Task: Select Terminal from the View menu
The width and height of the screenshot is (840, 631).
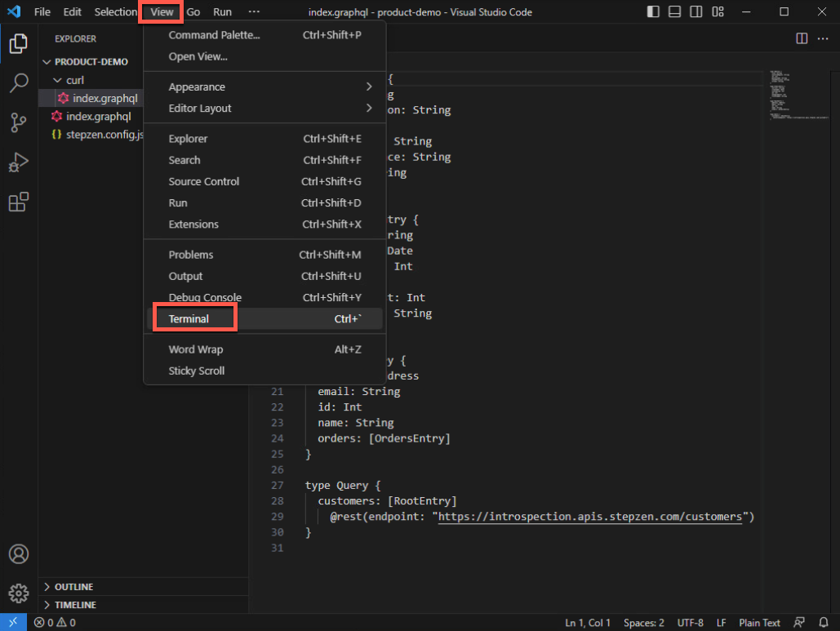Action: pos(189,319)
